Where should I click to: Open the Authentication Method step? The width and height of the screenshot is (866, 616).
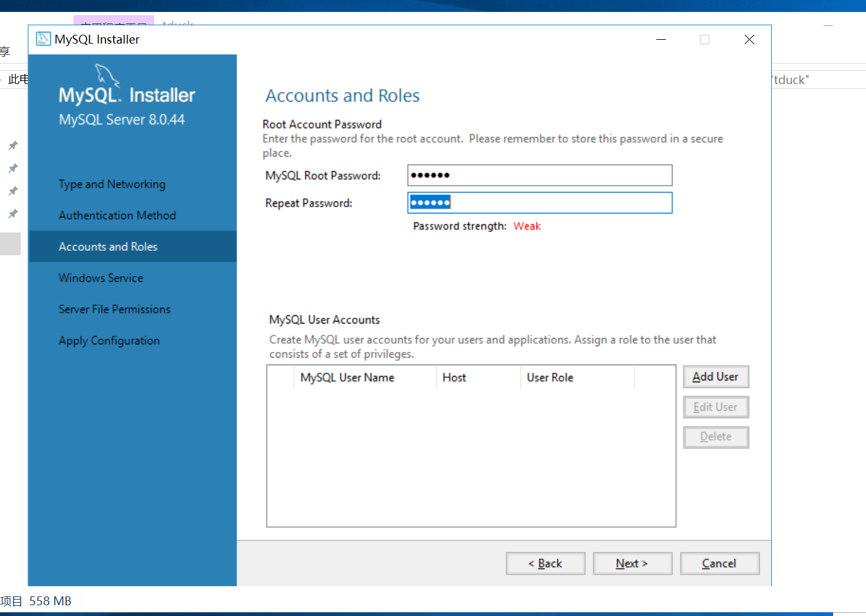[117, 215]
